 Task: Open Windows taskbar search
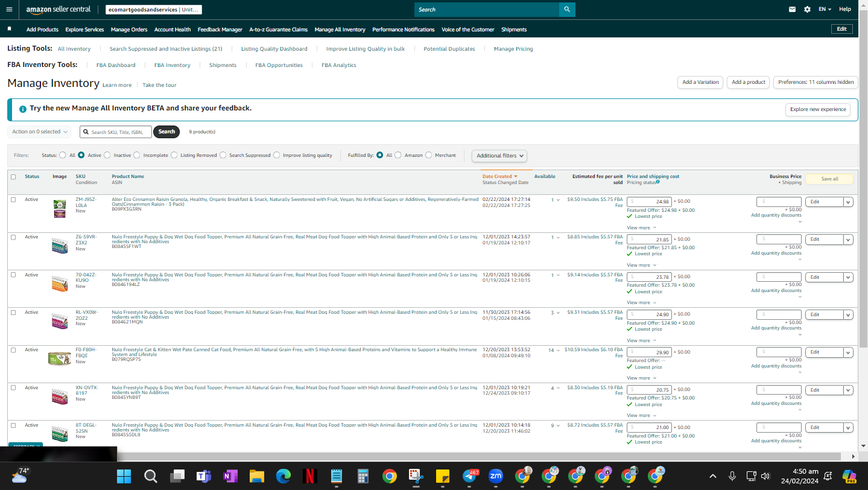[x=150, y=476]
